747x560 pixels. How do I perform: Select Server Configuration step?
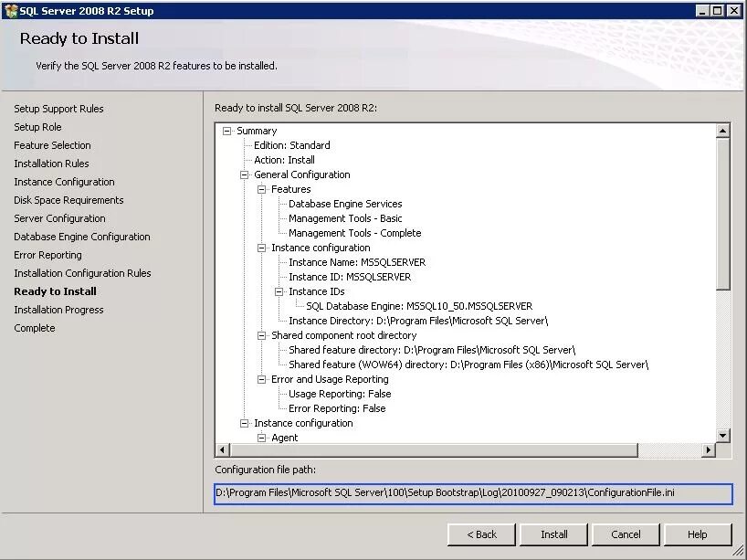coord(59,218)
